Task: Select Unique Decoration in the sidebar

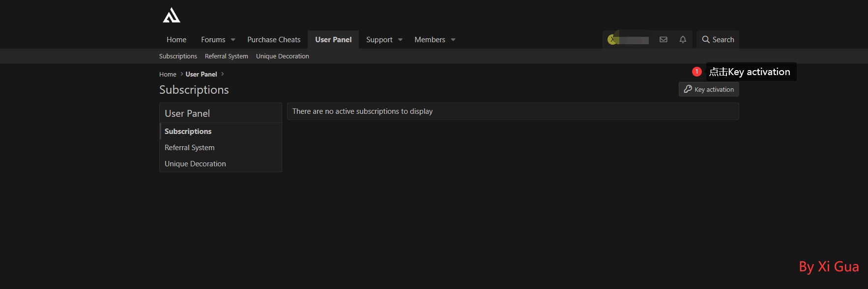Action: (x=195, y=164)
